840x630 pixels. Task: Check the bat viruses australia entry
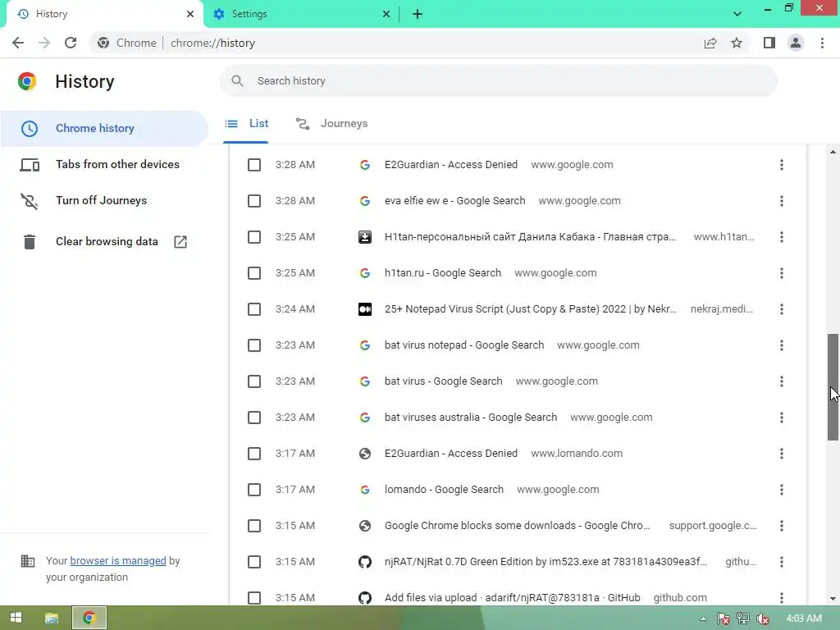[x=254, y=418]
